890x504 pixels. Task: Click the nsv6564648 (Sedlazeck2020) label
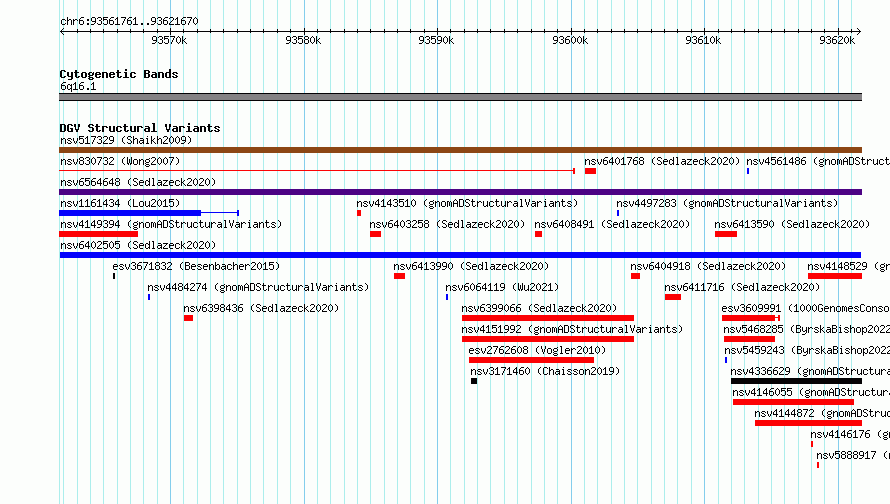pyautogui.click(x=138, y=182)
